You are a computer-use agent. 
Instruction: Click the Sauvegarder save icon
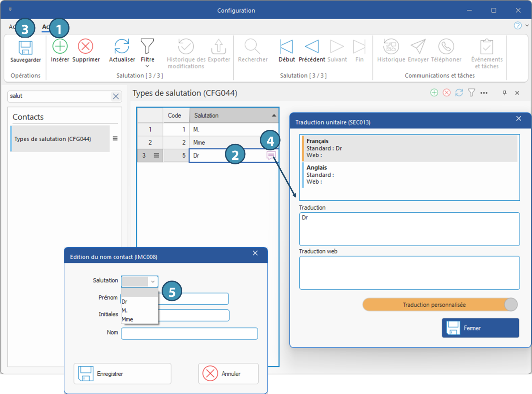(x=25, y=48)
